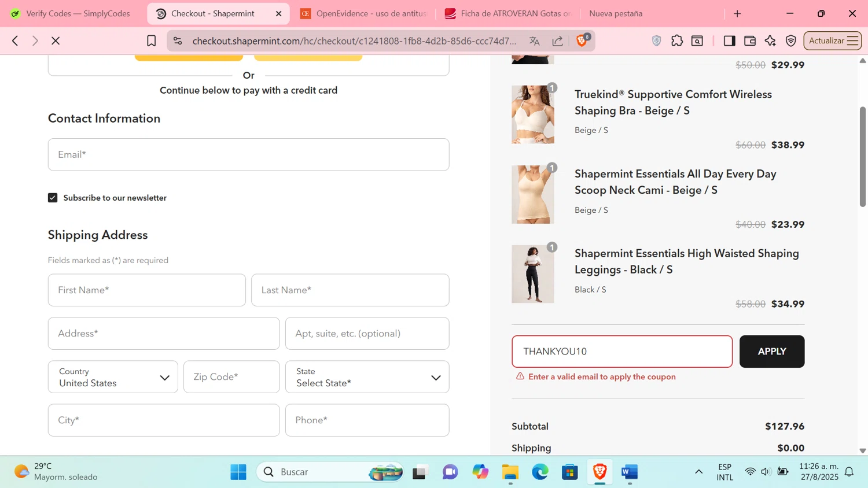Stop loading the page

pyautogui.click(x=56, y=40)
